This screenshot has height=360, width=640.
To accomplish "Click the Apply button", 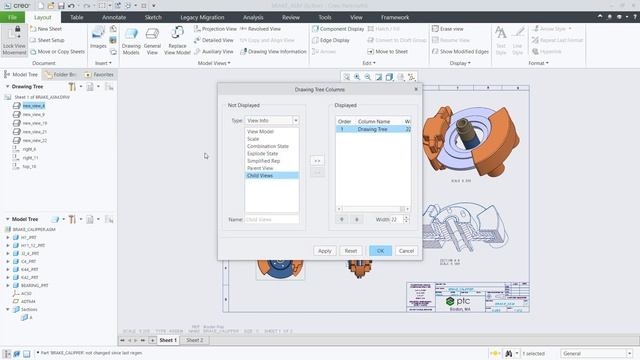I will click(324, 251).
